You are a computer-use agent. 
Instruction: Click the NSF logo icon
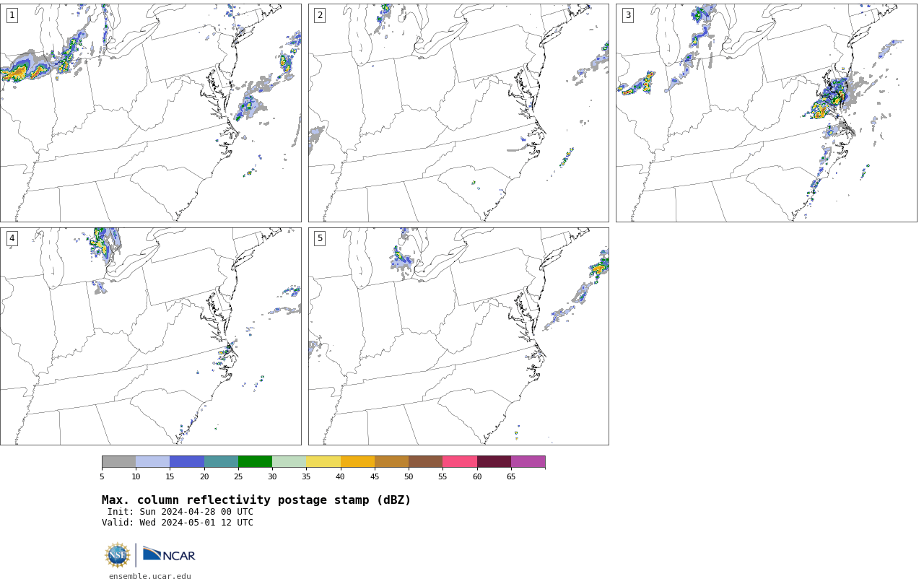(x=118, y=555)
